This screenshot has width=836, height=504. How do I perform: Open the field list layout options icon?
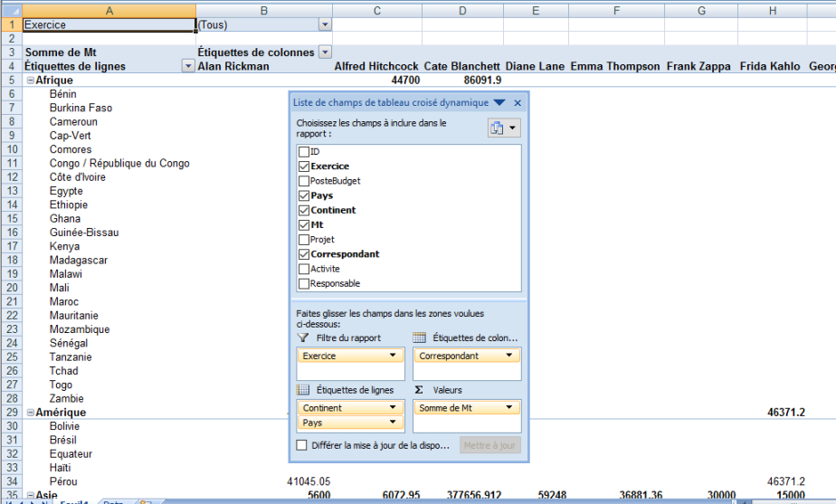coord(503,128)
